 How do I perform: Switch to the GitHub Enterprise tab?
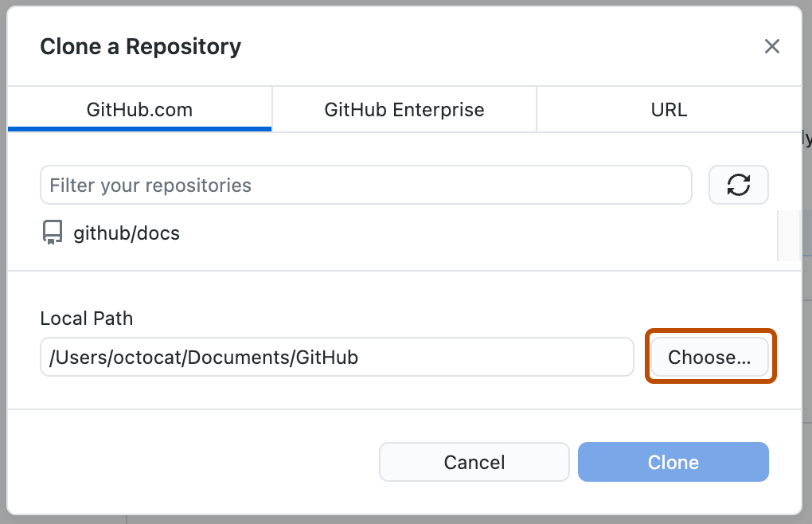pyautogui.click(x=404, y=110)
